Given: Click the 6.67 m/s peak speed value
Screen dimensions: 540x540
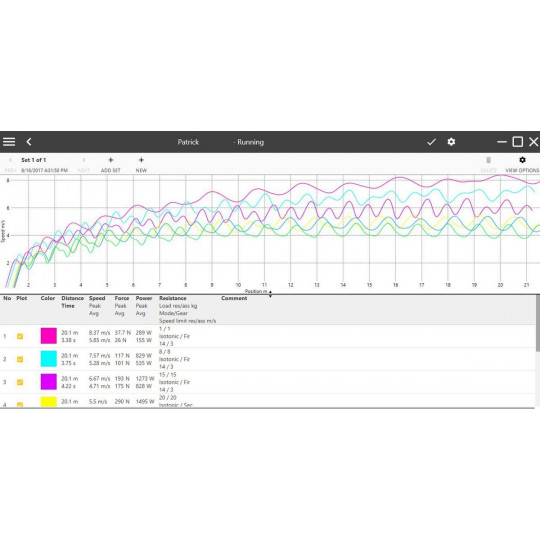Looking at the screenshot, I should pyautogui.click(x=99, y=378).
